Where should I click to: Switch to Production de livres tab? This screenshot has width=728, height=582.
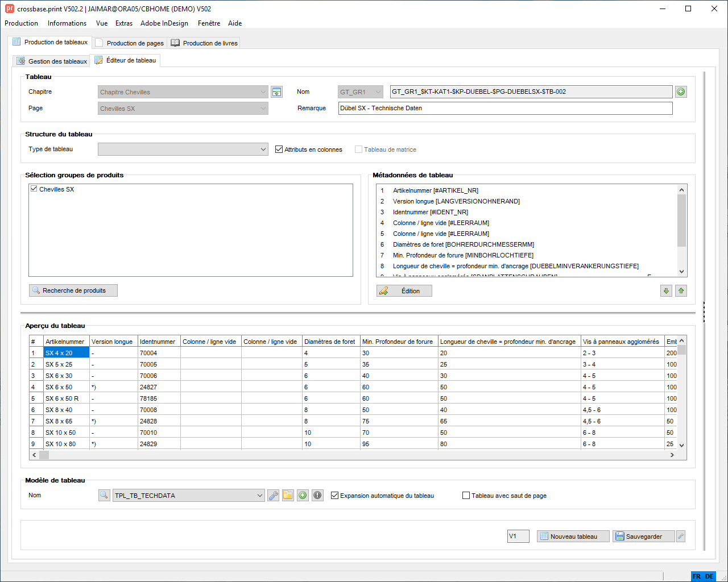205,43
